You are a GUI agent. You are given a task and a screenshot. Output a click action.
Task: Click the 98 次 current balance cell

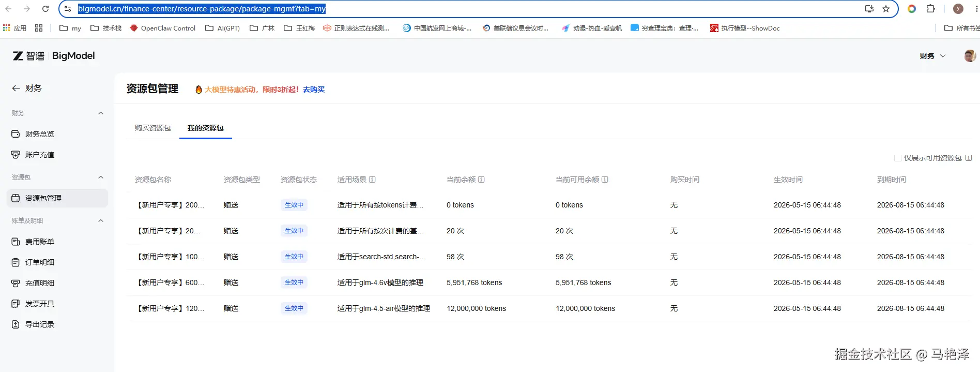(x=455, y=257)
